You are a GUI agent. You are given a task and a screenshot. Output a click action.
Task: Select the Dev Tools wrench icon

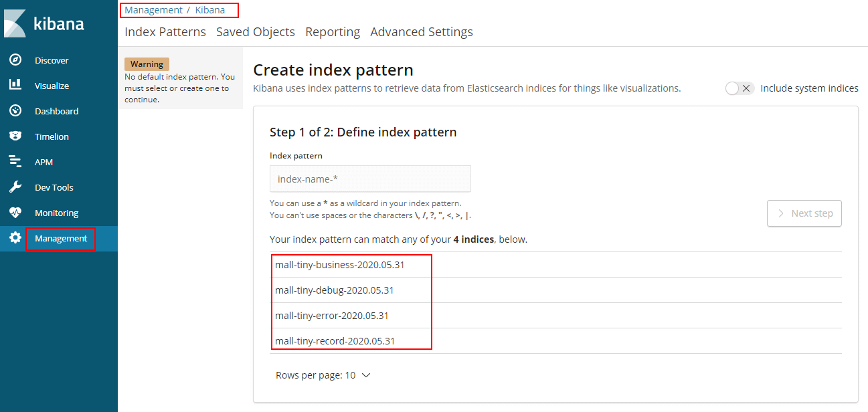pyautogui.click(x=15, y=187)
